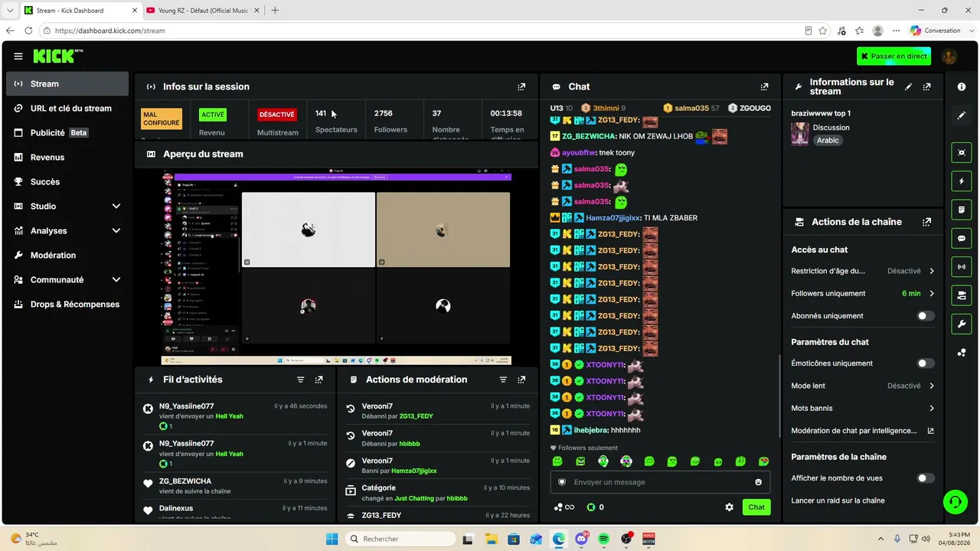Open File Explorer from the taskbar
The image size is (980, 551).
pyautogui.click(x=491, y=539)
